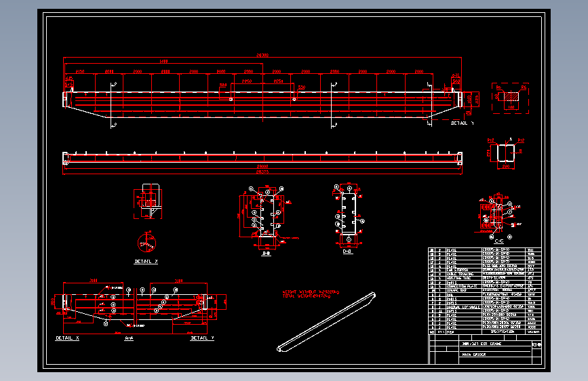This screenshot has height=381, width=588.
Task: Select the B-B section label
Action: click(x=266, y=254)
